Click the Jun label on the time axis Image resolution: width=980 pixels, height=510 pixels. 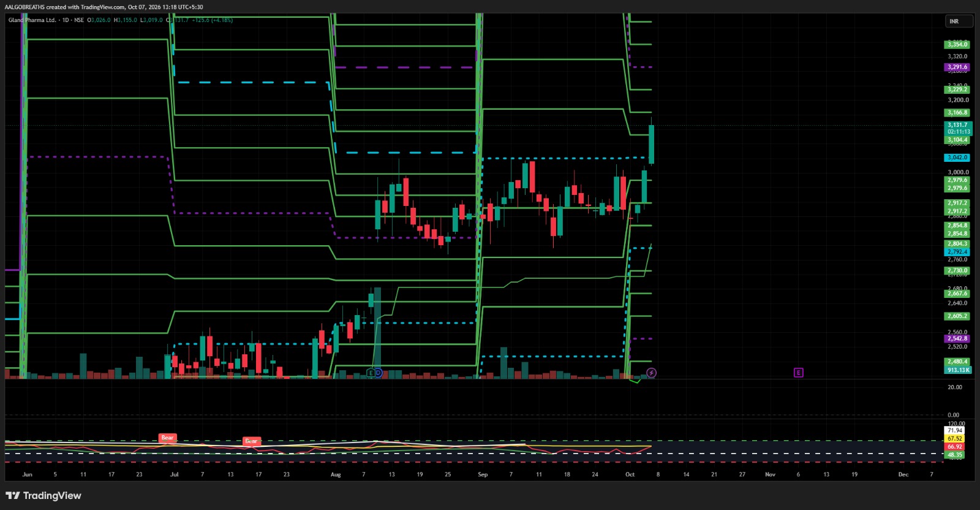point(27,474)
